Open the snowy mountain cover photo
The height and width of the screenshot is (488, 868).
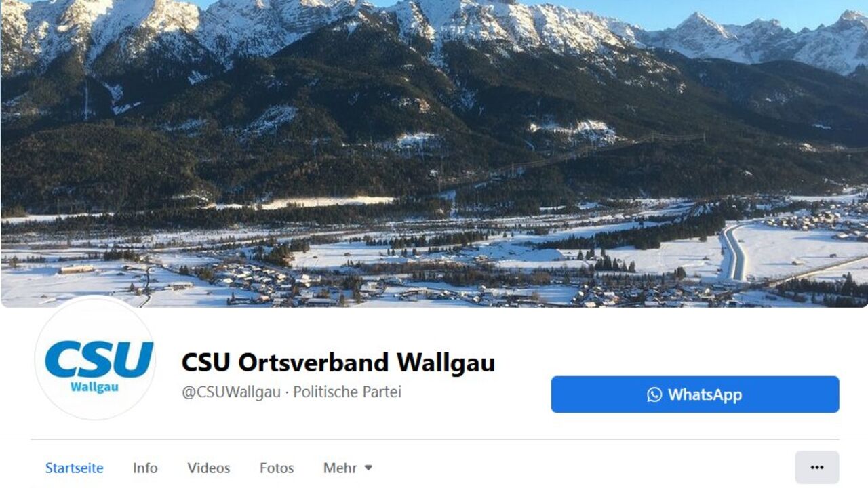pyautogui.click(x=434, y=154)
